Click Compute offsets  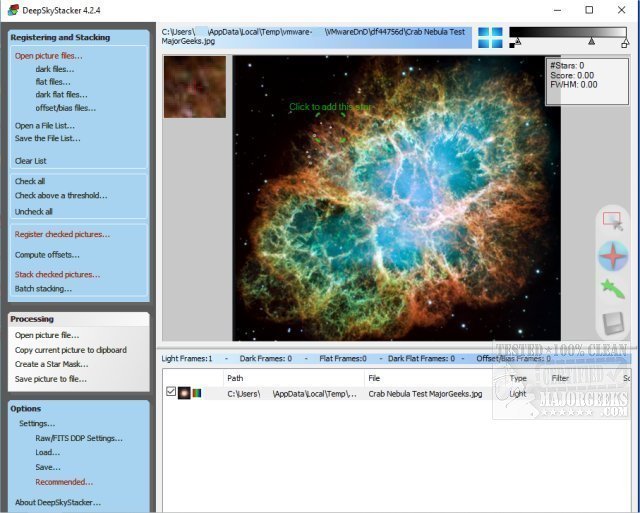coord(47,255)
